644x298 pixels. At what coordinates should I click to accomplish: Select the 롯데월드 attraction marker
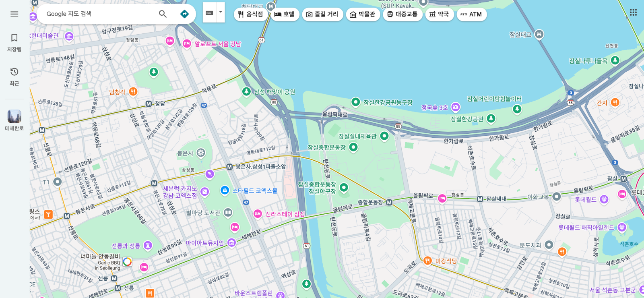[604, 199]
